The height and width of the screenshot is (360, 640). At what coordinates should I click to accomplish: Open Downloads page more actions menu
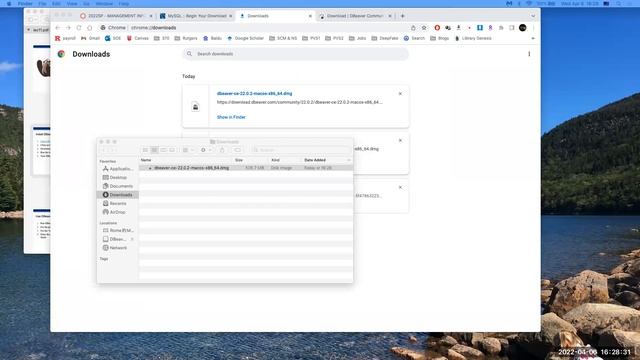tap(529, 54)
